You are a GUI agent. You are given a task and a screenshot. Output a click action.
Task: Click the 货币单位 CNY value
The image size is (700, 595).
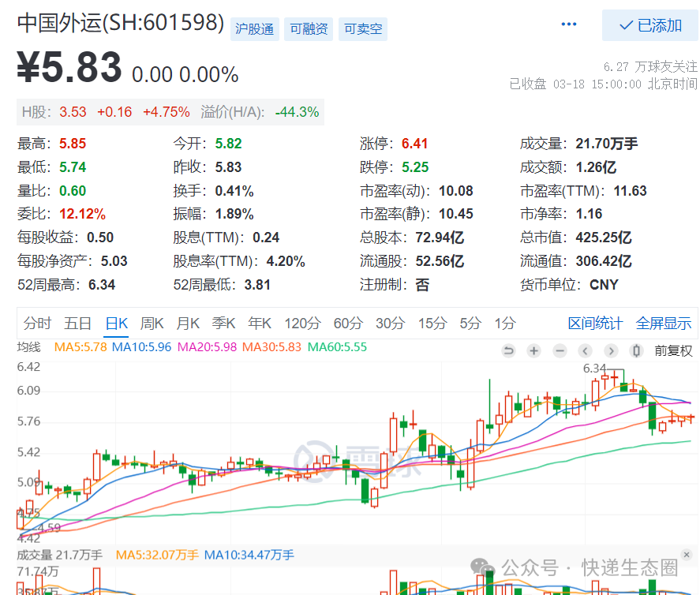604,285
